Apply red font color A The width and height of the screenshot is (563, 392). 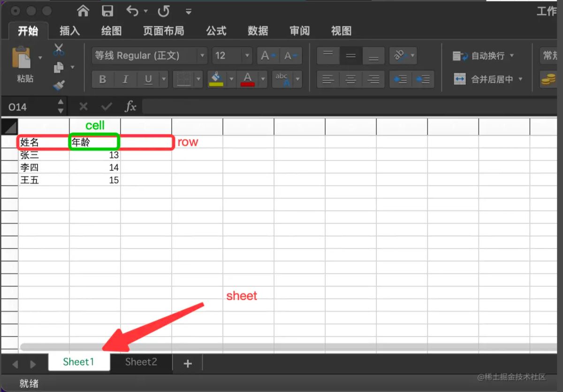click(248, 79)
